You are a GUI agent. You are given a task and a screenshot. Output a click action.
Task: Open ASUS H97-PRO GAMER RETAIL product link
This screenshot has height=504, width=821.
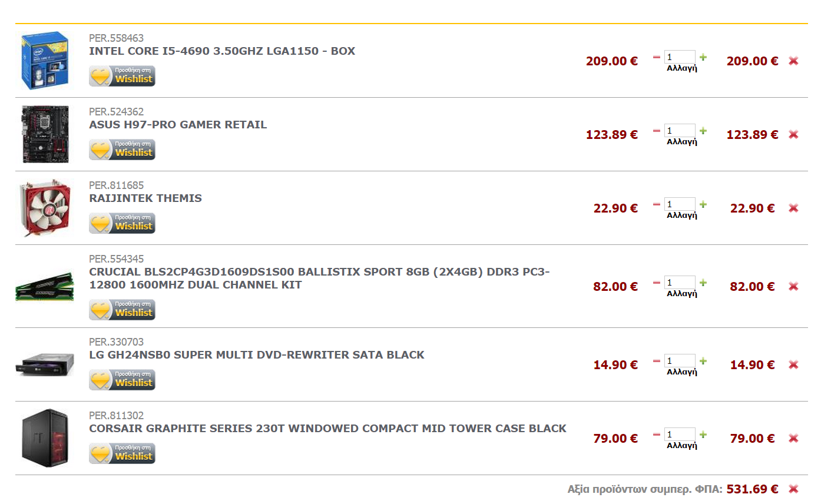(178, 125)
